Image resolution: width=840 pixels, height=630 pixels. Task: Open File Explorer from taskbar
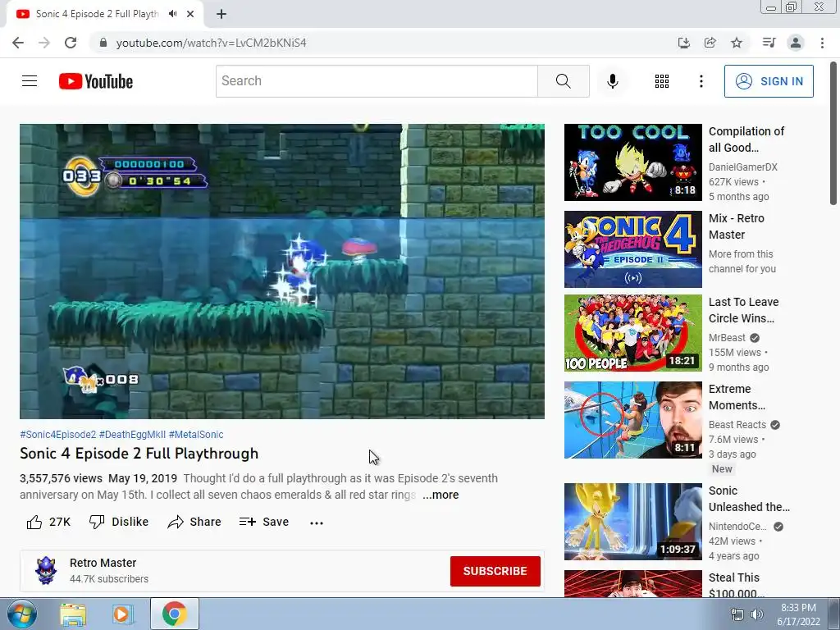pyautogui.click(x=73, y=614)
